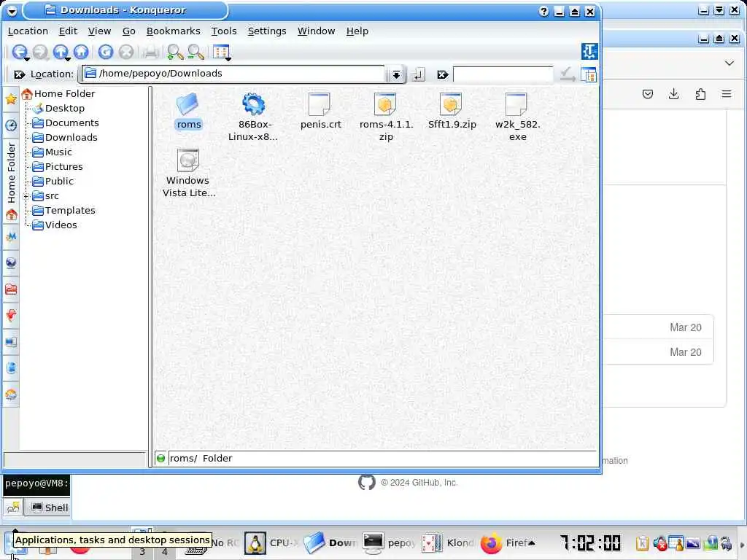Click the Klipper clipboard tray icon
Image resolution: width=747 pixels, height=560 pixels.
[x=642, y=542]
